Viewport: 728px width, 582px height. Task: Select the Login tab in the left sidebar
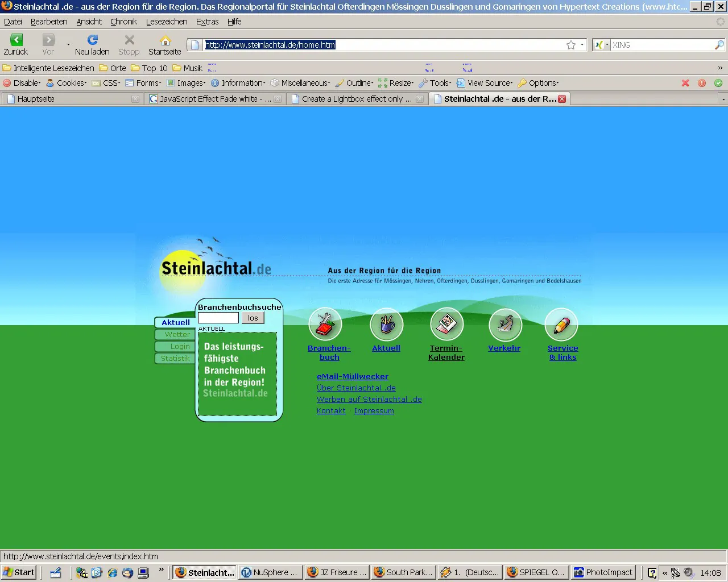[x=175, y=347]
